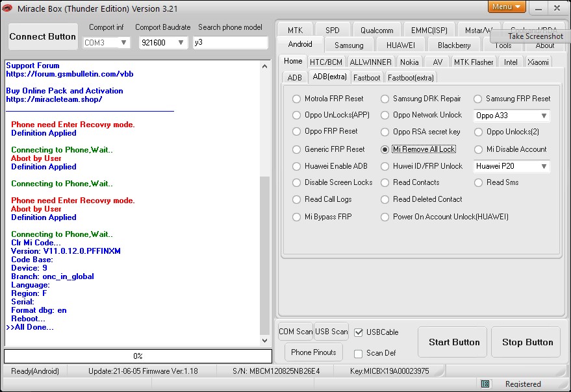
Task: Choose Read Sms radio button
Action: click(x=479, y=182)
